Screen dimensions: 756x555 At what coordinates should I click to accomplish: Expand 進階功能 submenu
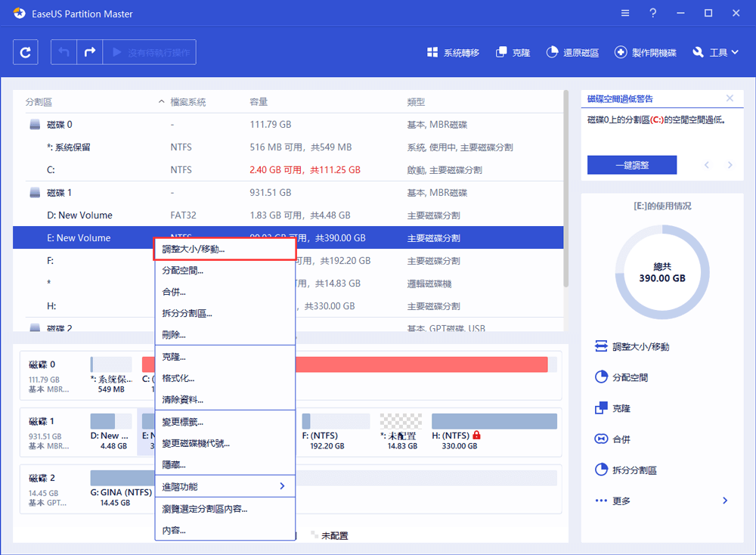pos(225,486)
